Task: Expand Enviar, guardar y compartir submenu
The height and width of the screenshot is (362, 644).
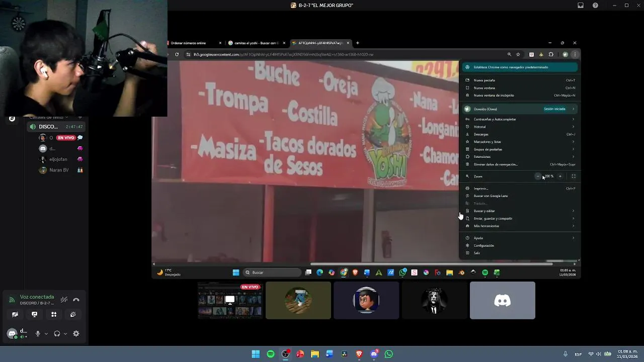Action: point(520,219)
